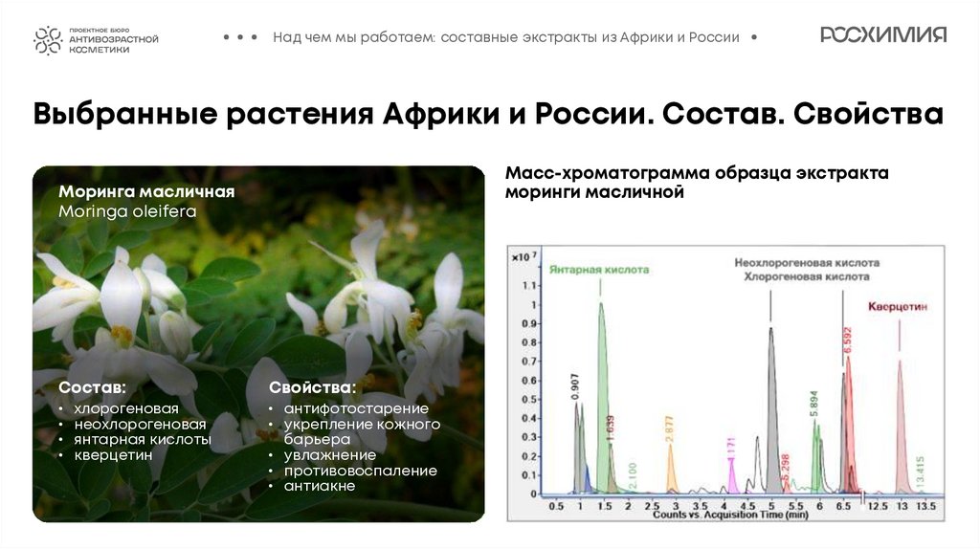The width and height of the screenshot is (980, 549).
Task: Click the chromatogram caption 'Масс-хроматограмма образца экстракта'
Action: click(697, 173)
